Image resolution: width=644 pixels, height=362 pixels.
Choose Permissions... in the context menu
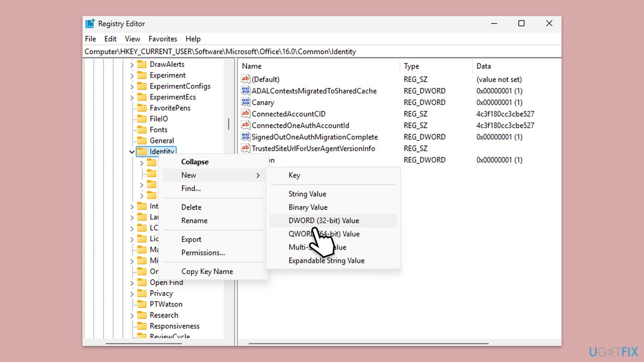click(213, 252)
